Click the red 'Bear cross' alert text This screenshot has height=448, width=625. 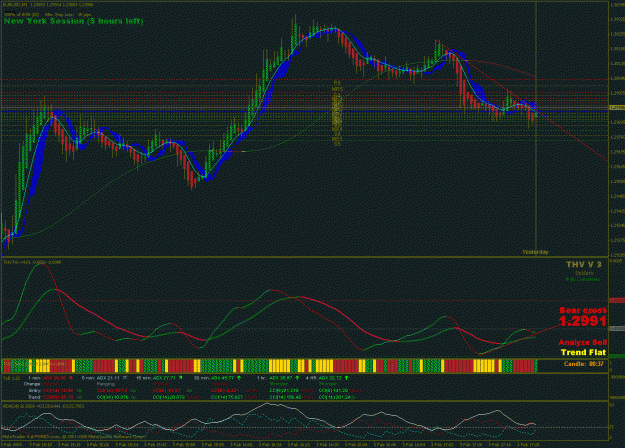point(583,310)
